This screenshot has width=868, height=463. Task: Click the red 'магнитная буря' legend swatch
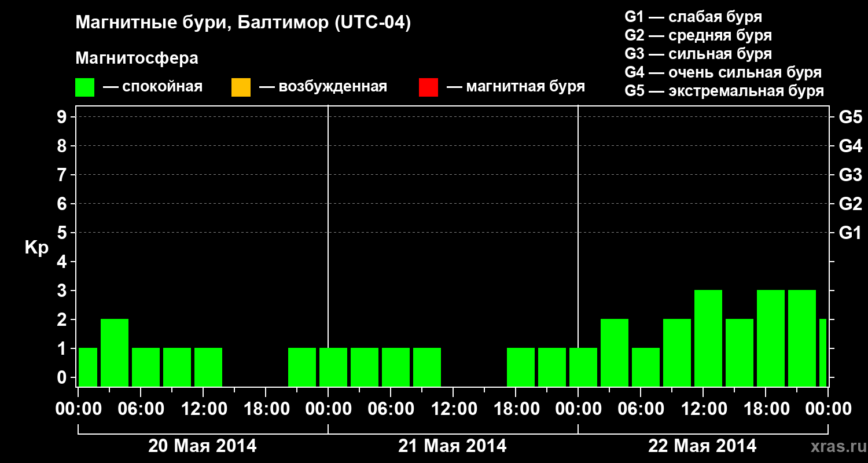pos(428,87)
